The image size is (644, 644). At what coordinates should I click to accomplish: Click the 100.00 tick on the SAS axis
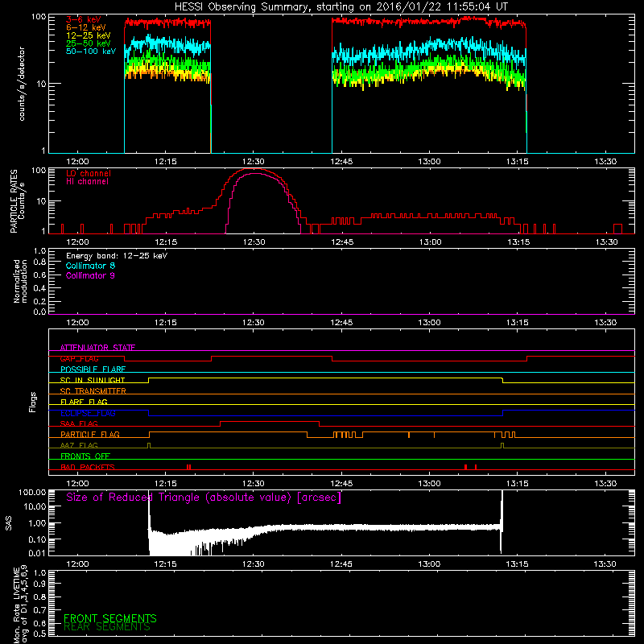click(32, 493)
